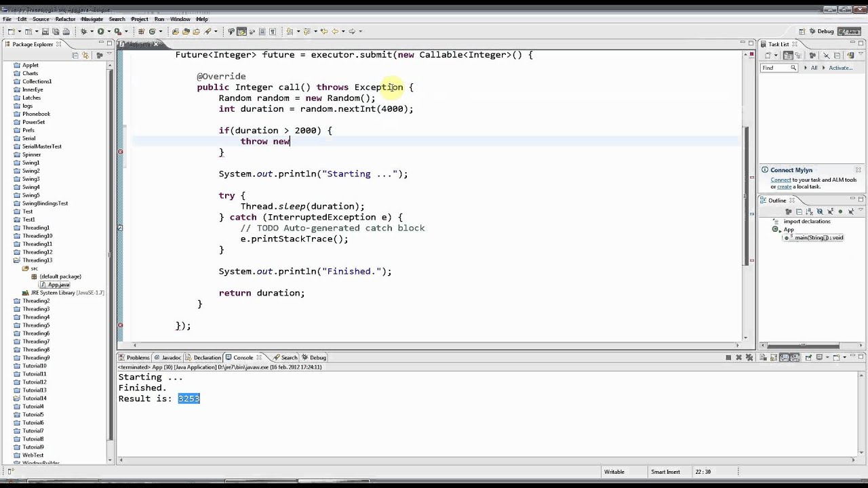The width and height of the screenshot is (868, 488).
Task: Open the Back history dropdown arrow
Action: tap(343, 31)
